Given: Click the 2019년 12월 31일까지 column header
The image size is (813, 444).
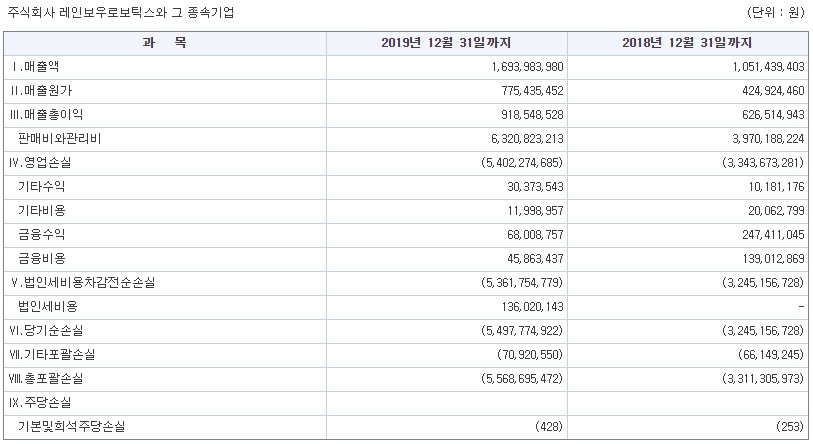Looking at the screenshot, I should 446,43.
